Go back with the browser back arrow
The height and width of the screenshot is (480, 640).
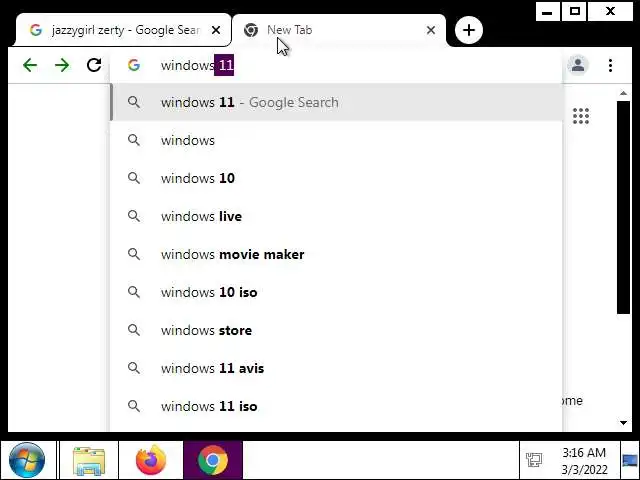tap(30, 65)
